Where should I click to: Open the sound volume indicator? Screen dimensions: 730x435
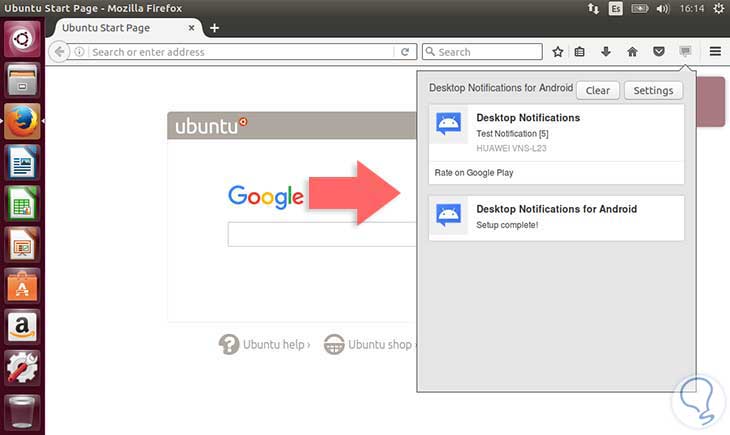tap(663, 8)
